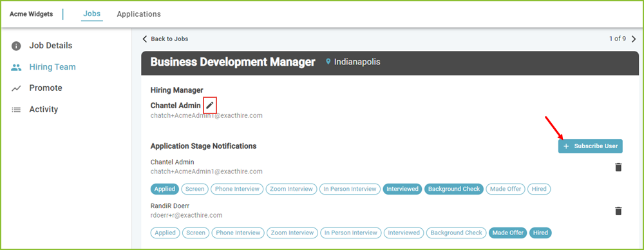Screen dimensions: 644x250
Task: Click hiring manager's email address
Action: coord(207,116)
